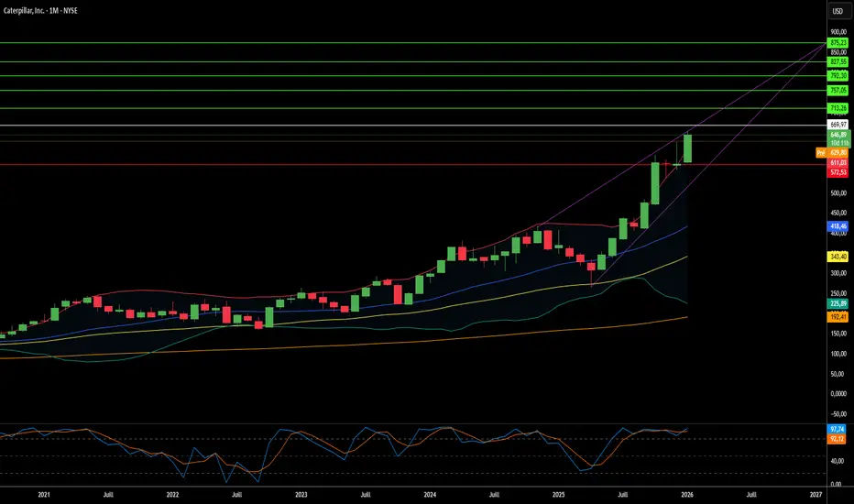Click the Caterpillar, Inc. symbol title

pyautogui.click(x=36, y=11)
